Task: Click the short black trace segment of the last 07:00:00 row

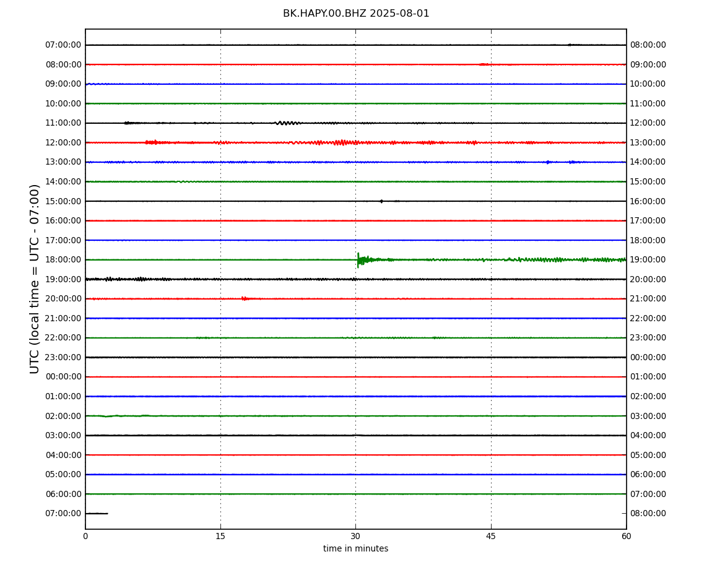Action: coord(97,514)
